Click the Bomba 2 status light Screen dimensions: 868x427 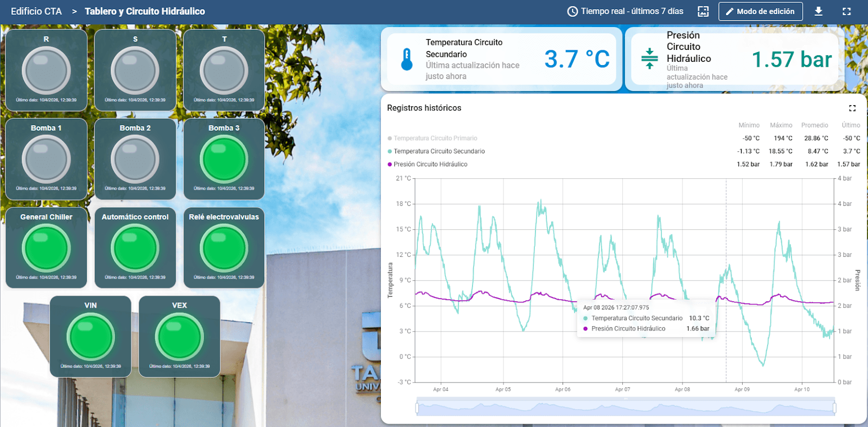[x=135, y=159]
